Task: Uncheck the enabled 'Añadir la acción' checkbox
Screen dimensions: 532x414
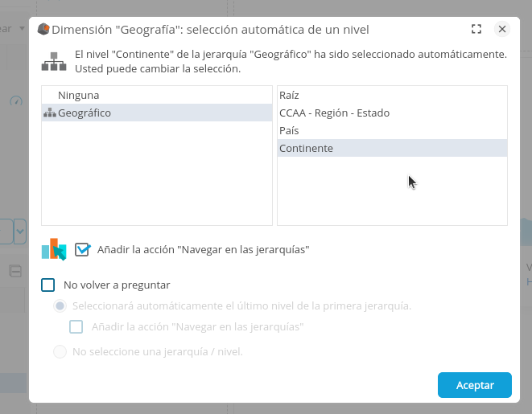Action: tap(82, 250)
